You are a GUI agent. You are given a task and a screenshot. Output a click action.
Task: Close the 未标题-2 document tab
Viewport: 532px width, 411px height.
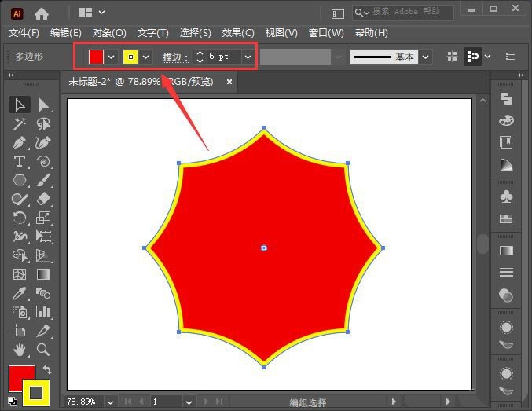pos(229,82)
